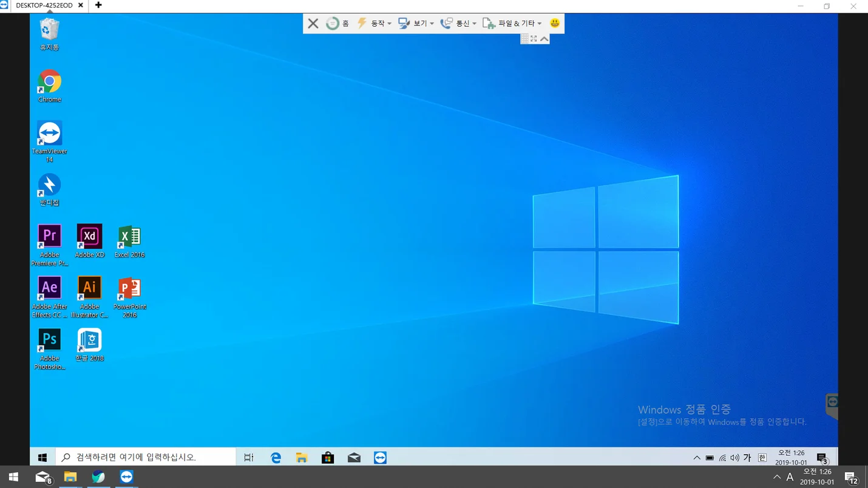Select the 한글 2018 shortcut
Viewport: 868px width, 488px height.
click(x=89, y=345)
